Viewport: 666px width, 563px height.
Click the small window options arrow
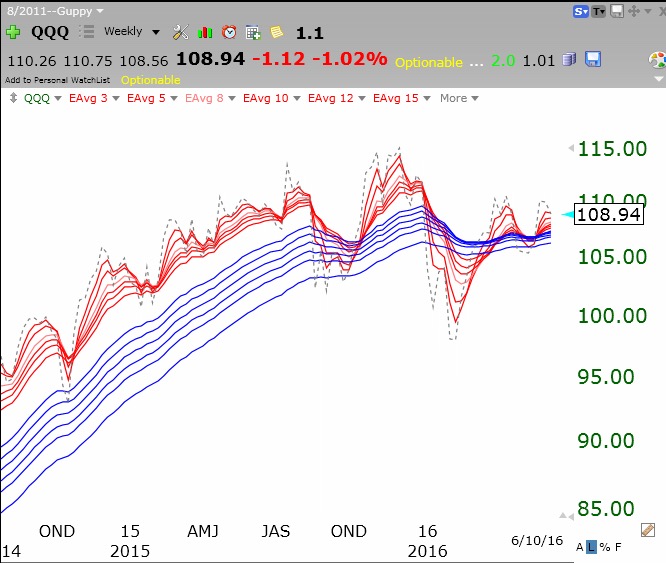(x=648, y=11)
